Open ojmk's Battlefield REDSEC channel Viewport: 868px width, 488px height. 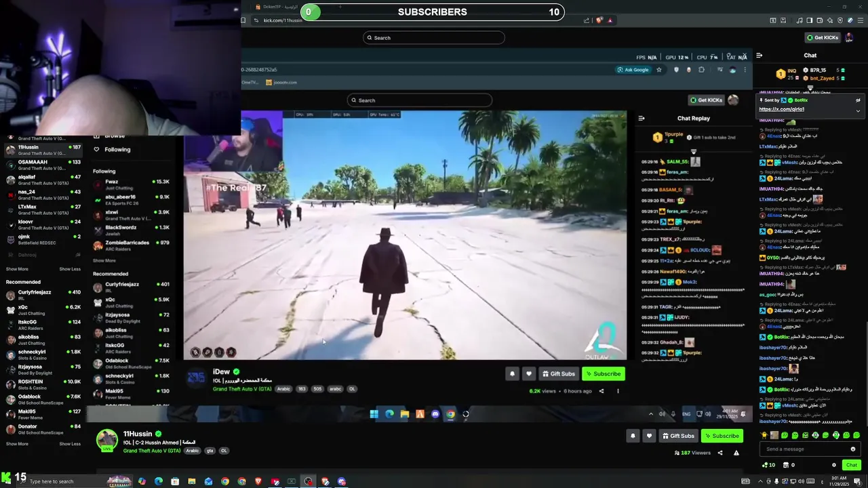click(x=43, y=240)
